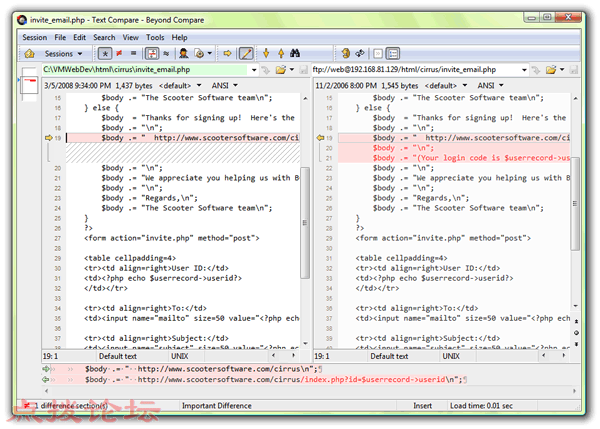Open the Edit menu
This screenshot has width=600, height=429.
click(80, 38)
